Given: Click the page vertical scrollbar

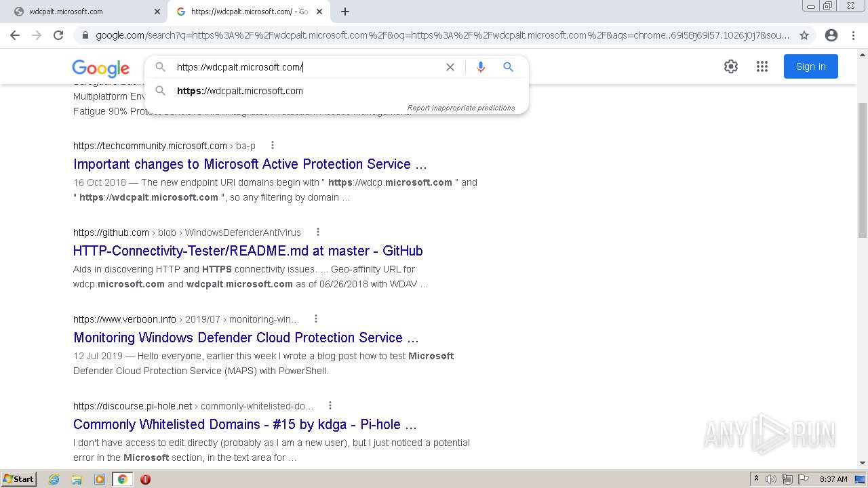Looking at the screenshot, I should [863, 169].
